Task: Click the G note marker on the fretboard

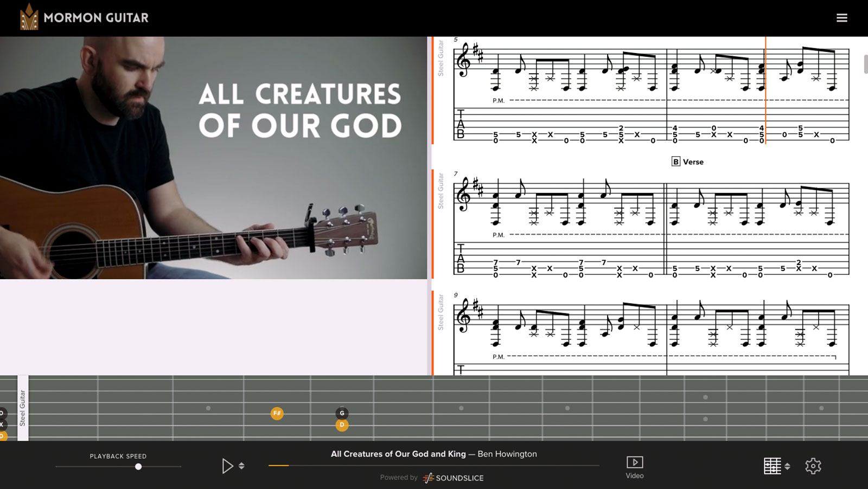Action: point(342,413)
